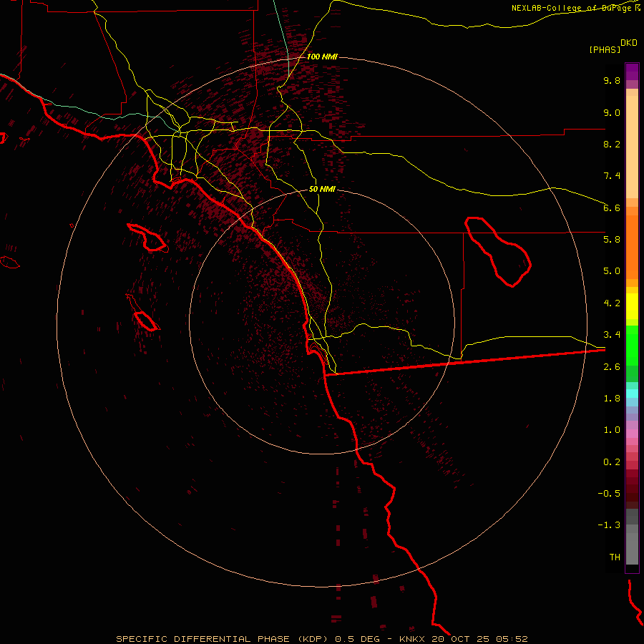Click the NEXLAB-College of DuPage credit text
The height and width of the screenshot is (644, 644).
point(575,8)
